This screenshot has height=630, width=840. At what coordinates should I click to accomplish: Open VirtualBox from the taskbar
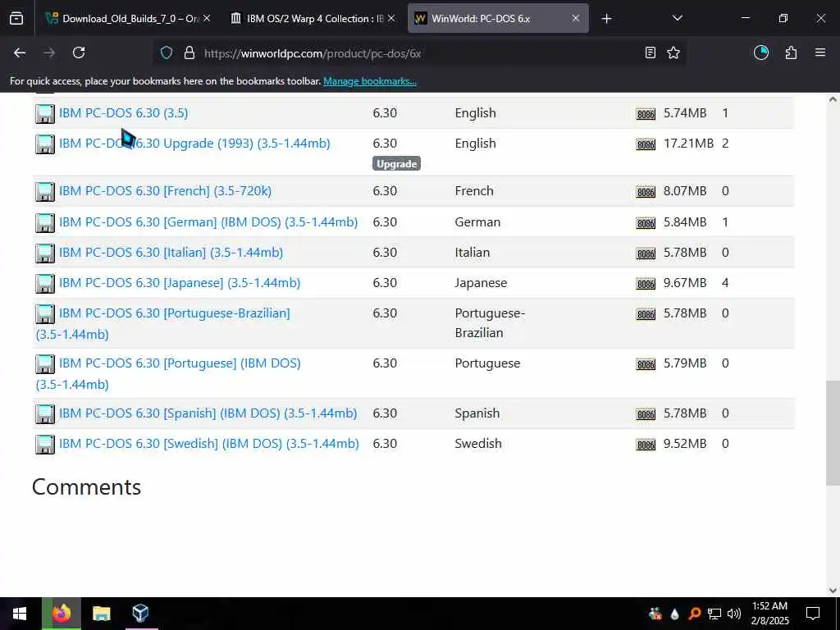pos(140,614)
